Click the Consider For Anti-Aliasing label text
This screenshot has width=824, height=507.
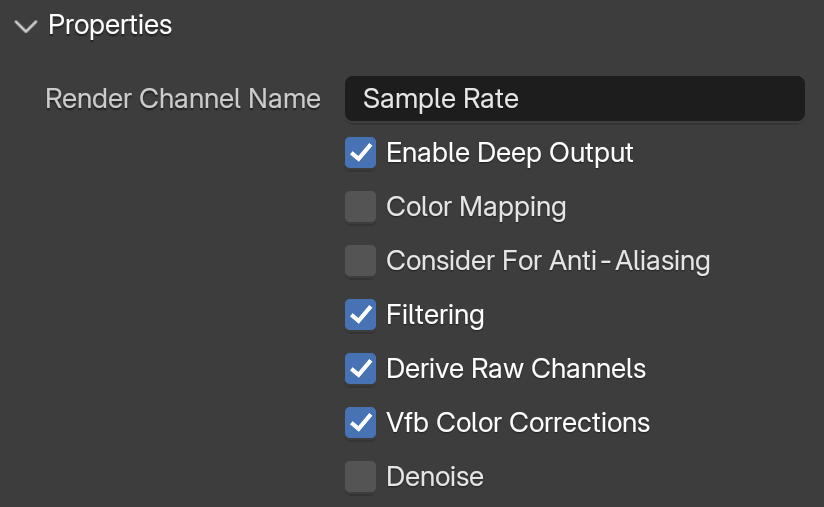click(548, 261)
